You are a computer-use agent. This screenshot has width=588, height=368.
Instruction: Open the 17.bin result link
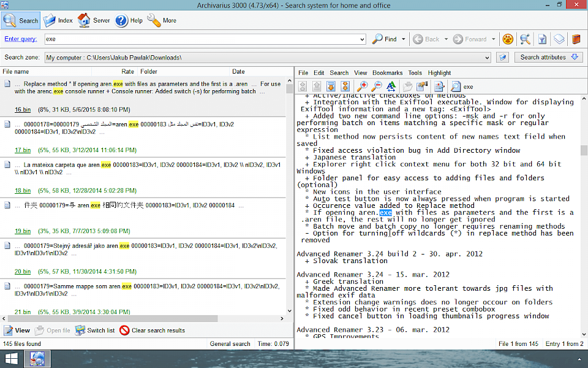(23, 150)
